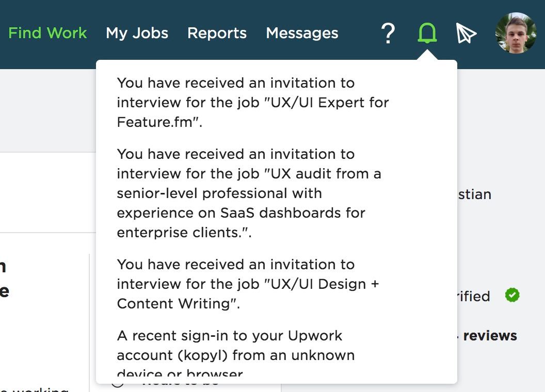
Task: Click the cut-off bold heading at left edge
Action: tap(4, 279)
